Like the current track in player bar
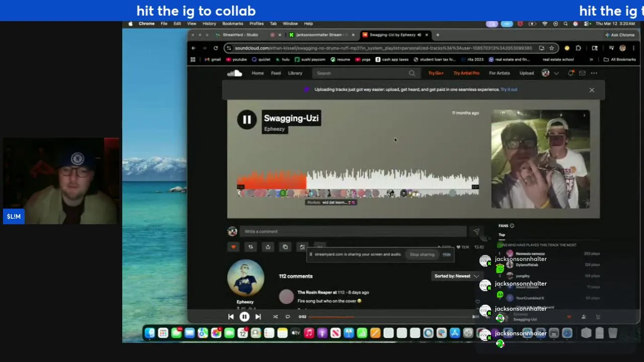The width and height of the screenshot is (644, 362). 569,317
